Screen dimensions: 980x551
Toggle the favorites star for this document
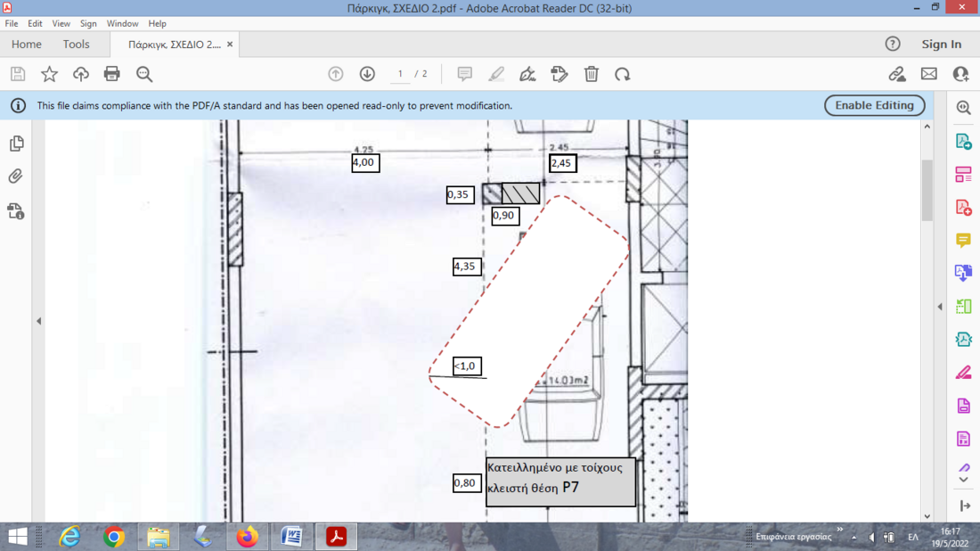point(49,74)
